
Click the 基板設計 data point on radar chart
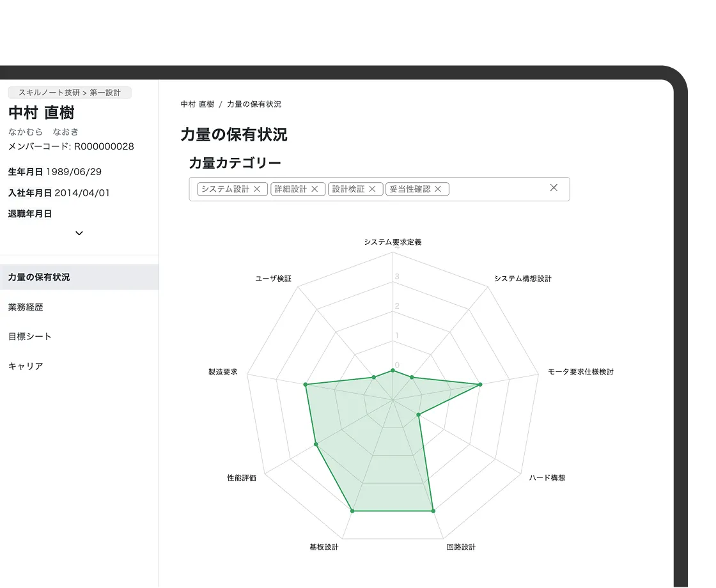point(352,511)
